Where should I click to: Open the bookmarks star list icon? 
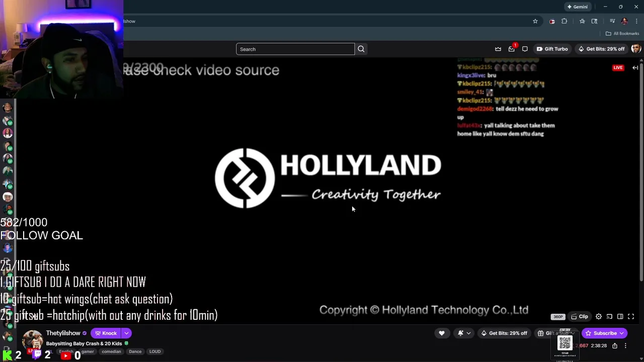(582, 21)
